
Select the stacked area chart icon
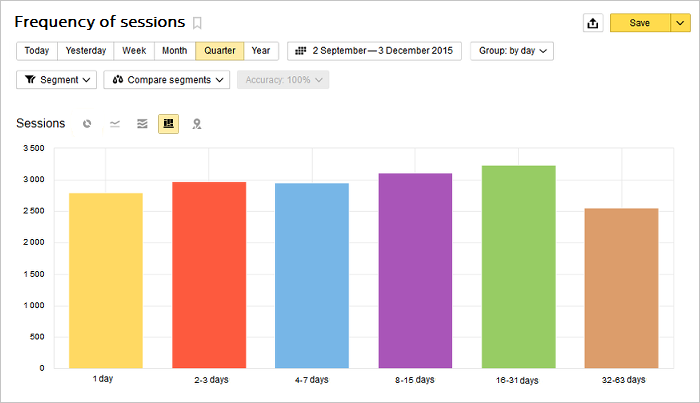142,124
